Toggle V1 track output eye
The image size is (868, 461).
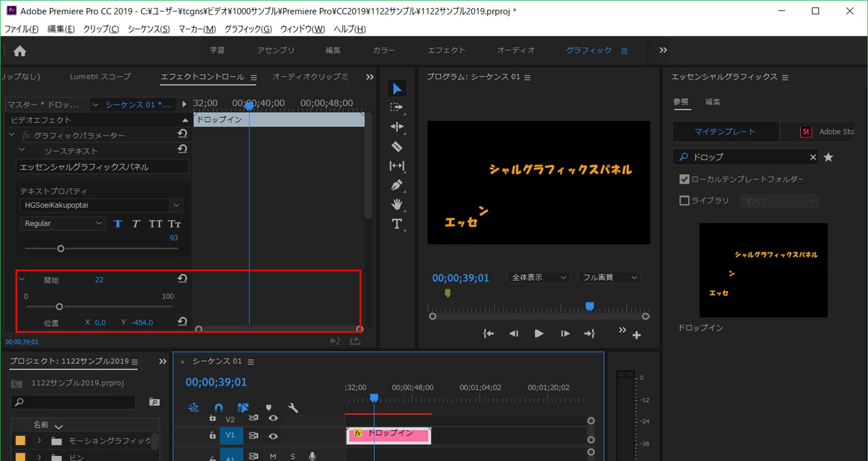[273, 436]
